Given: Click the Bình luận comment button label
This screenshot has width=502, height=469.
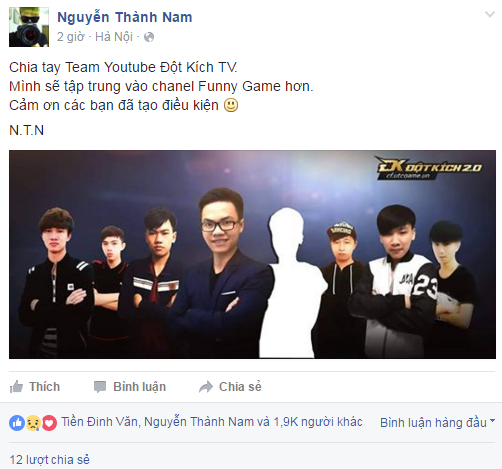Looking at the screenshot, I should pos(139,387).
